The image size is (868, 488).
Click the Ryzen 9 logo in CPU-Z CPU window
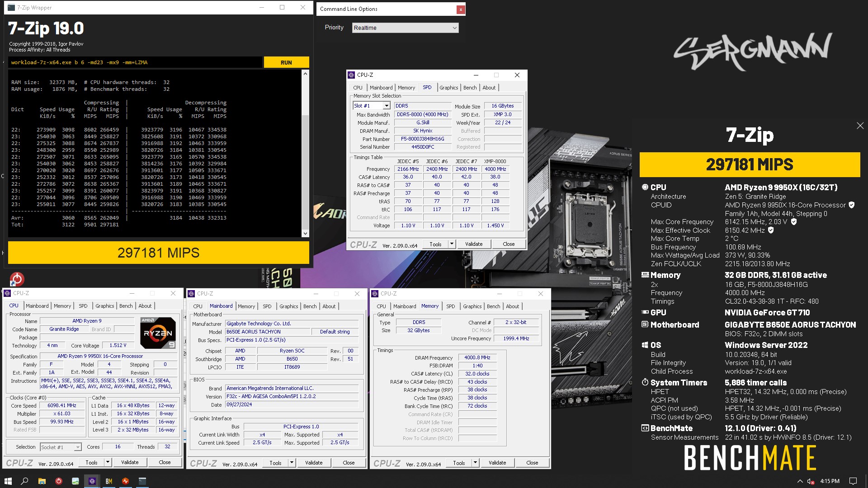(x=158, y=333)
